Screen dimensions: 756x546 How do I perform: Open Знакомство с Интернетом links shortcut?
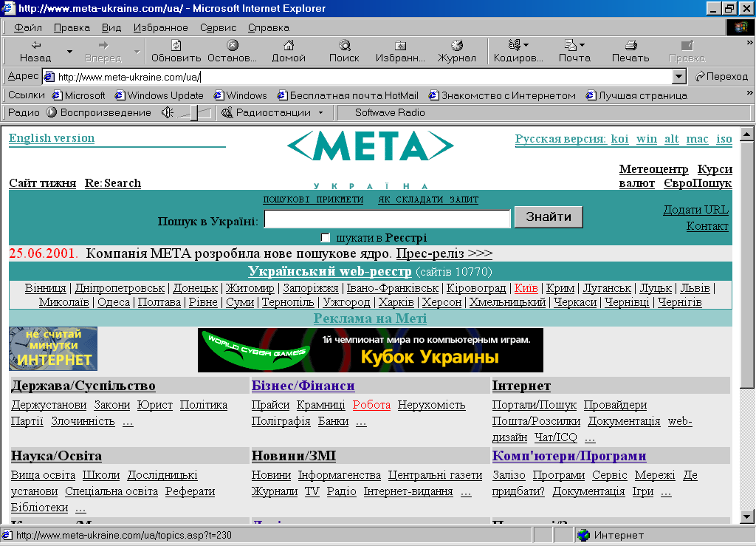point(502,95)
